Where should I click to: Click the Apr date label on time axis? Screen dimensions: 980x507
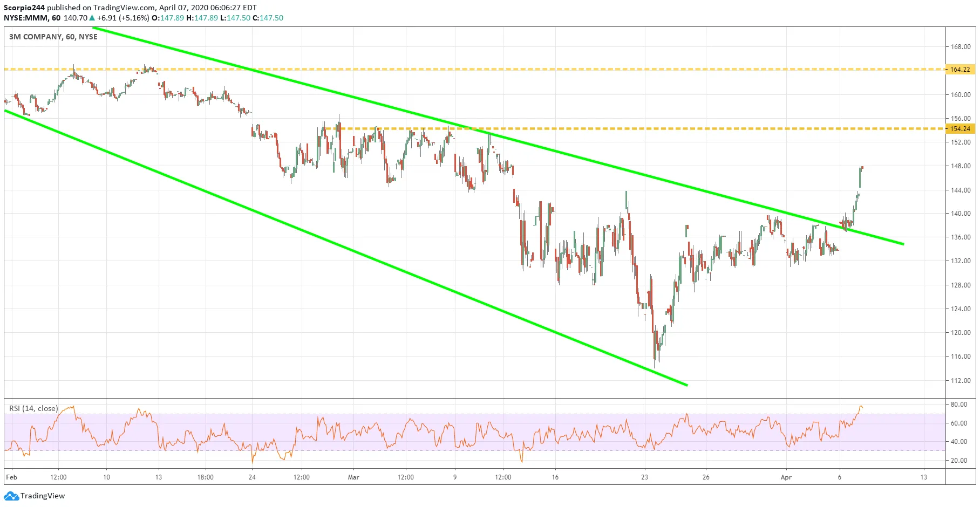(x=786, y=477)
